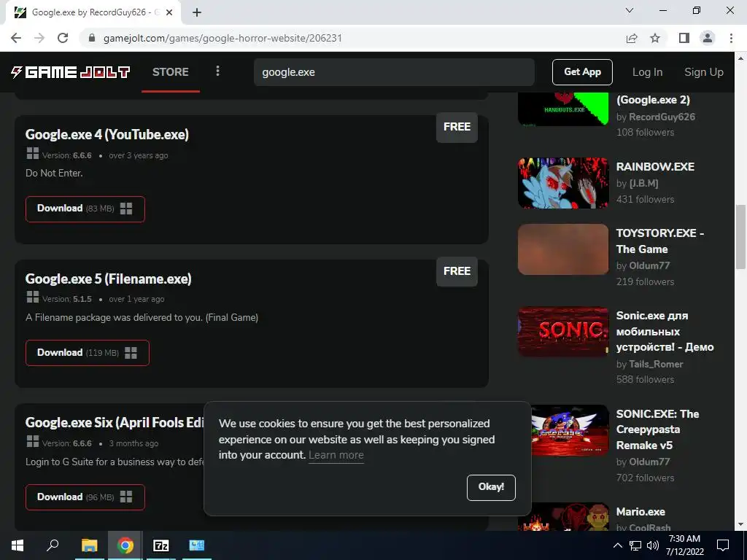747x560 pixels.
Task: Click 'Do Not Enter.' description text
Action: pyautogui.click(x=54, y=174)
